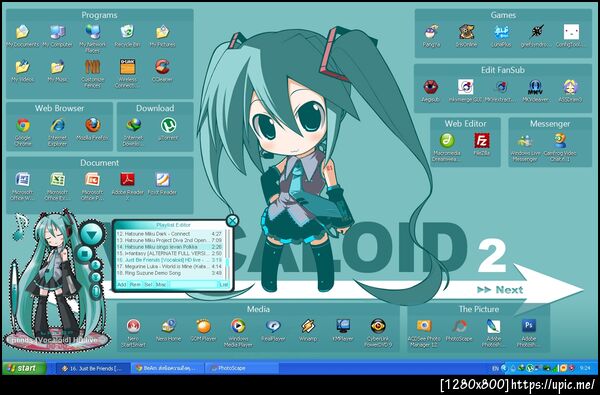Screen dimensions: 600x395
Task: Launch the Macromedia Dreamweaver icon
Action: (447, 140)
